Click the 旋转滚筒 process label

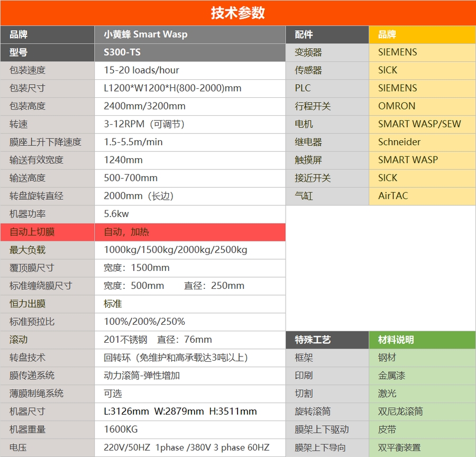coord(327,412)
